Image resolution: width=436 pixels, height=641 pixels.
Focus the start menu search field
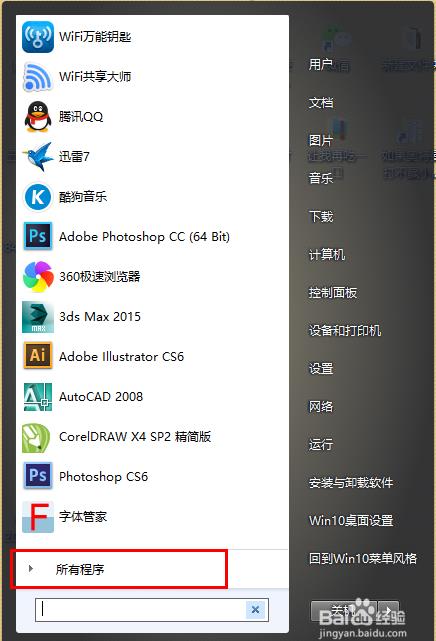point(141,610)
